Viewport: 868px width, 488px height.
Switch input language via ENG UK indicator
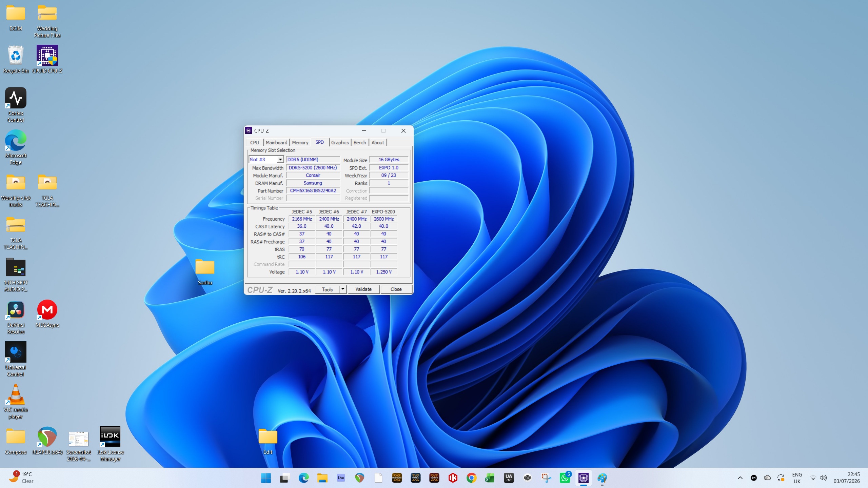coord(797,478)
